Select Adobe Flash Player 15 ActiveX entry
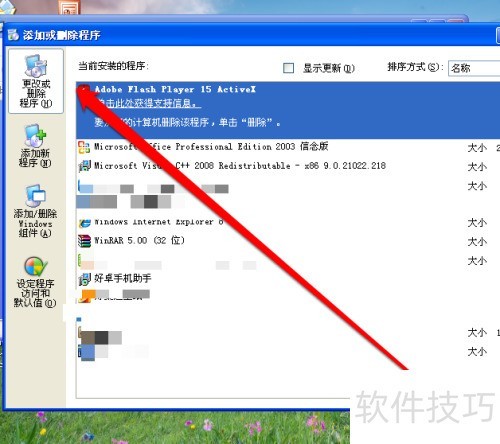Viewport: 500px width, 444px height. [x=288, y=110]
